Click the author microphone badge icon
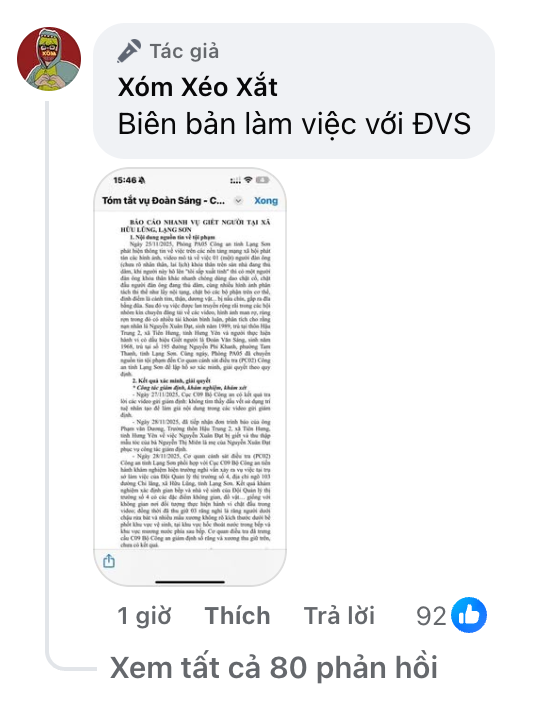Screen dimensions: 538x702 129,51
